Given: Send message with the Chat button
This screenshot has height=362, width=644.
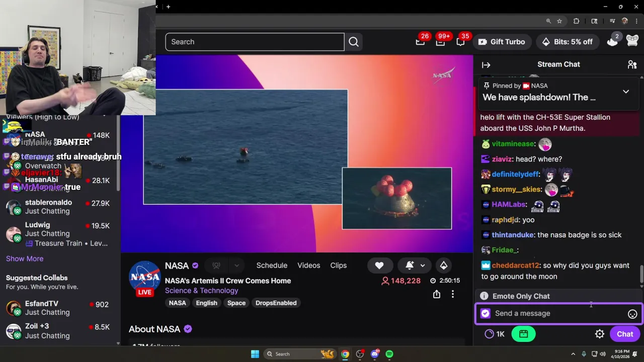Looking at the screenshot, I should click(625, 334).
